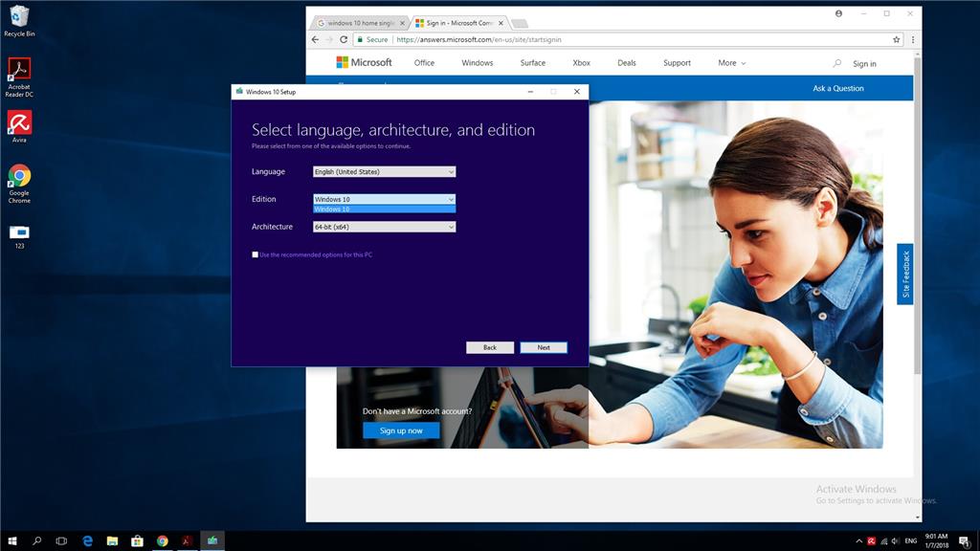Open the Windows link in Microsoft navigation
980x551 pixels.
[478, 63]
